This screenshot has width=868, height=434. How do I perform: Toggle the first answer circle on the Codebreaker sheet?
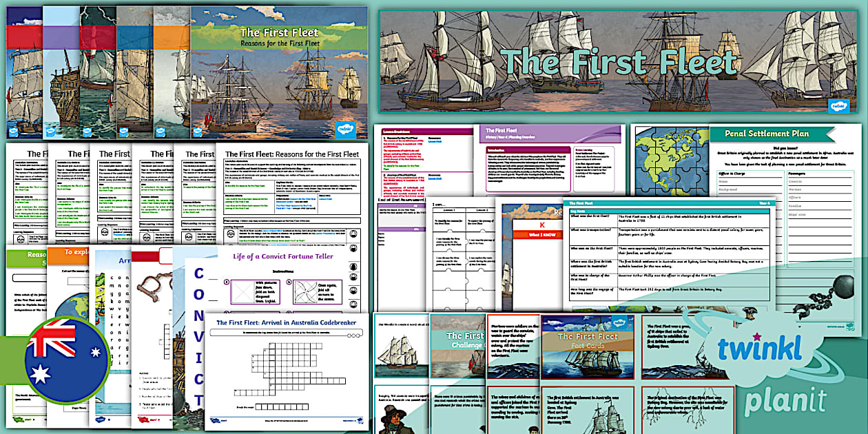coord(348,335)
